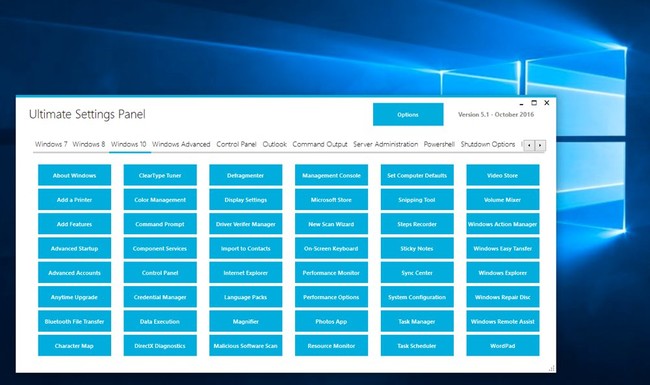Launch the Snipping Tool
Viewport: 650px width, 385px height.
point(417,200)
